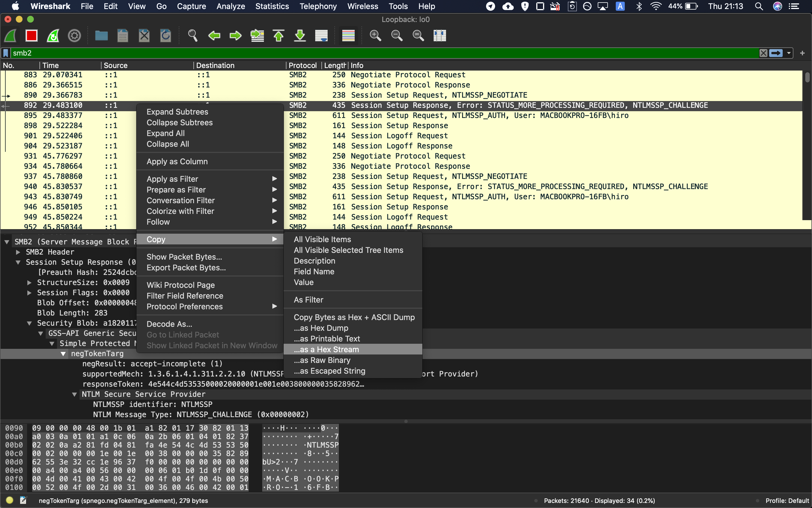
Task: Select Show Packet Bytes…
Action: pyautogui.click(x=210, y=257)
